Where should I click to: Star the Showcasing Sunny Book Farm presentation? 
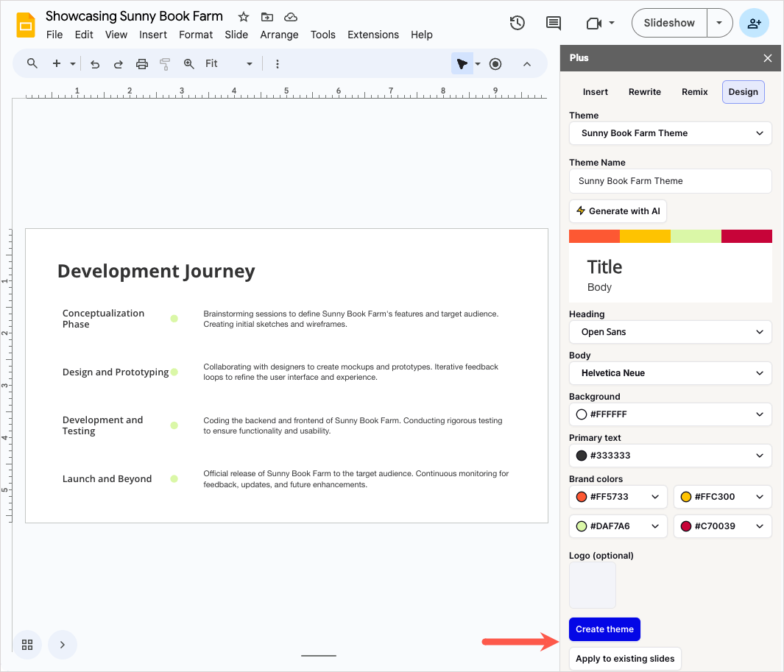click(x=244, y=17)
